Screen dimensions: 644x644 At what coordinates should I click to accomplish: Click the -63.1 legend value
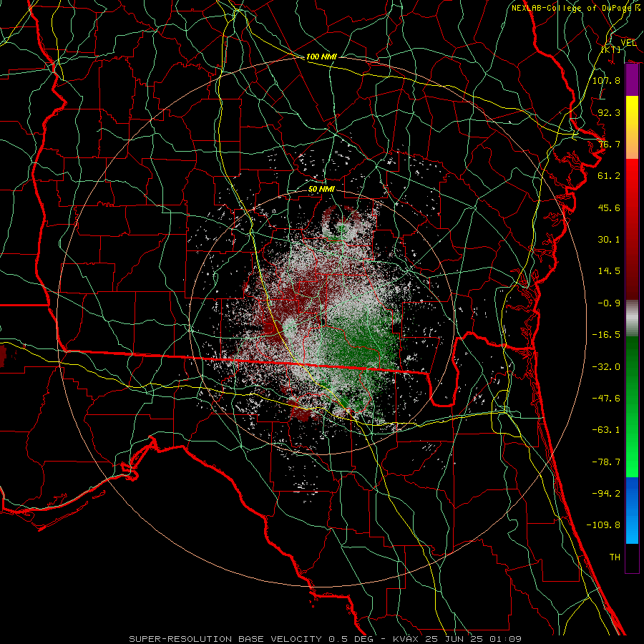[x=606, y=430]
